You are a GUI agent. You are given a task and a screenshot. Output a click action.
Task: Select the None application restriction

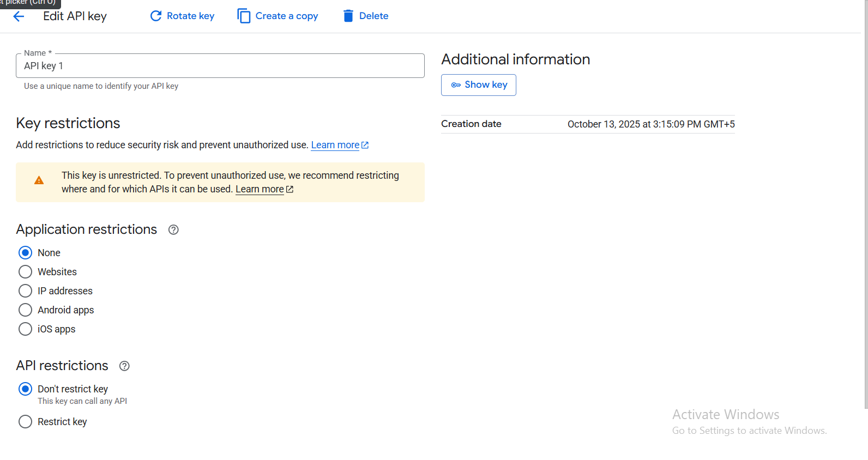26,252
